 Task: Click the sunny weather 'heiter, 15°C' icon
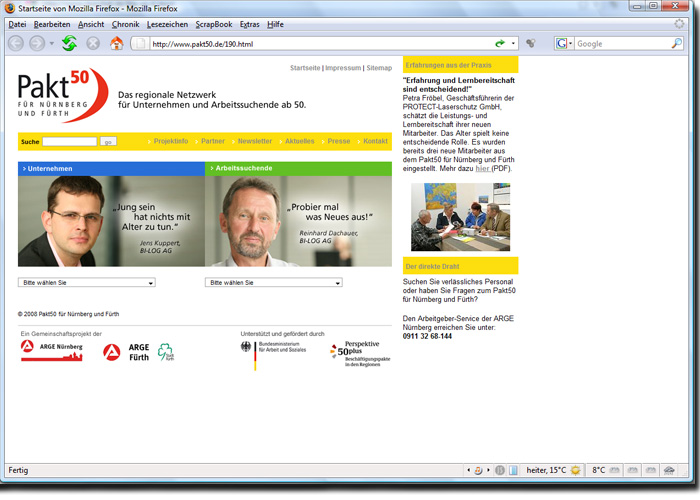(x=575, y=470)
